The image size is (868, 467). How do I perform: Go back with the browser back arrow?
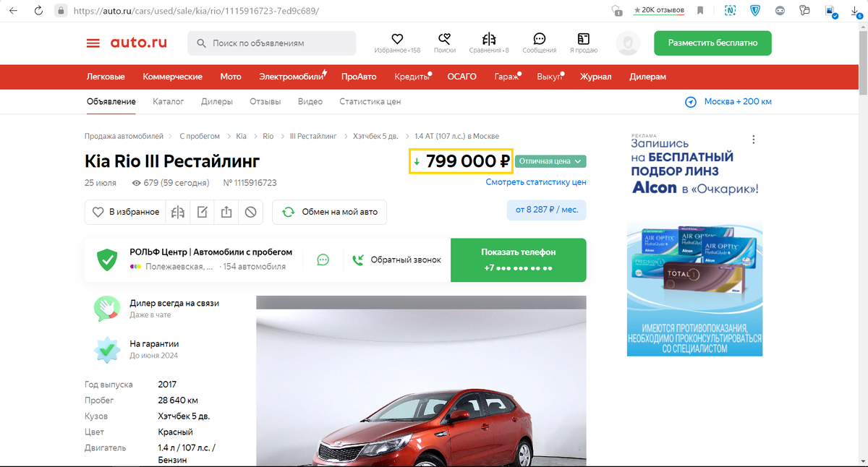(x=13, y=11)
